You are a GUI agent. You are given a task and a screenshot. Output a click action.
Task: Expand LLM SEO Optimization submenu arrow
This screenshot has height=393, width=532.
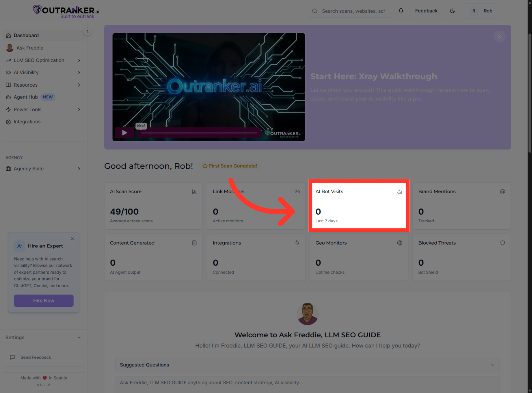[x=79, y=60]
